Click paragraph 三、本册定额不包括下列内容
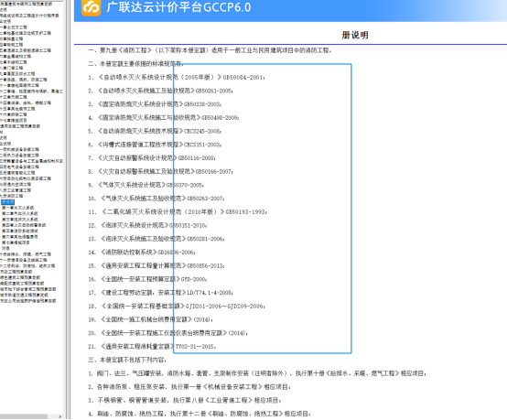 [x=127, y=360]
